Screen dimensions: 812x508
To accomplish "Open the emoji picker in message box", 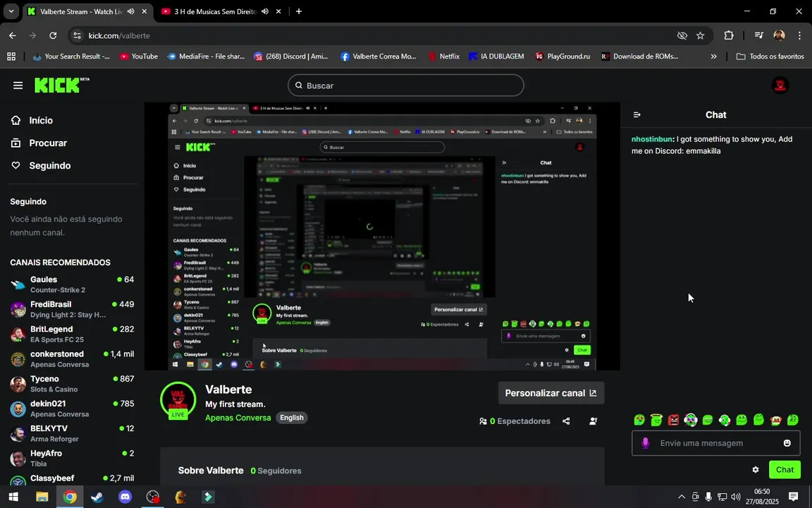I will click(787, 443).
